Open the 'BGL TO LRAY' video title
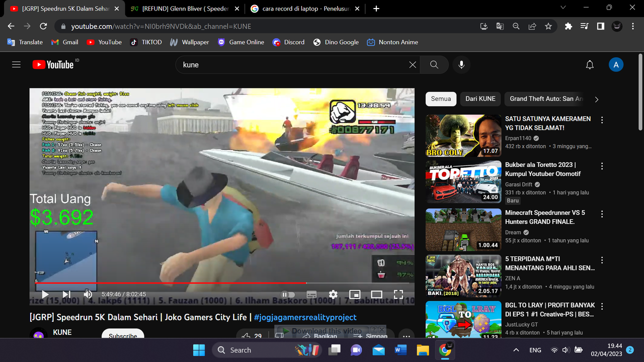The width and height of the screenshot is (644, 362). click(x=550, y=310)
